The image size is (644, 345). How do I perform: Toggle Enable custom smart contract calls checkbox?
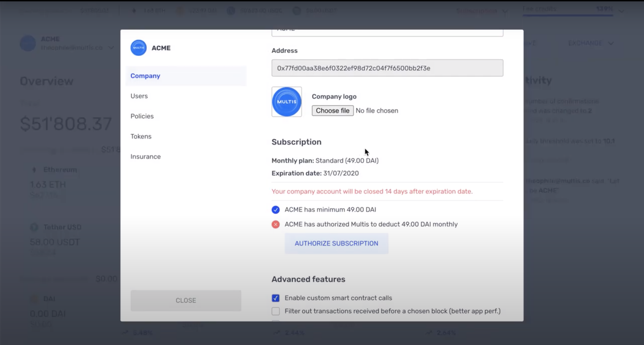(275, 298)
